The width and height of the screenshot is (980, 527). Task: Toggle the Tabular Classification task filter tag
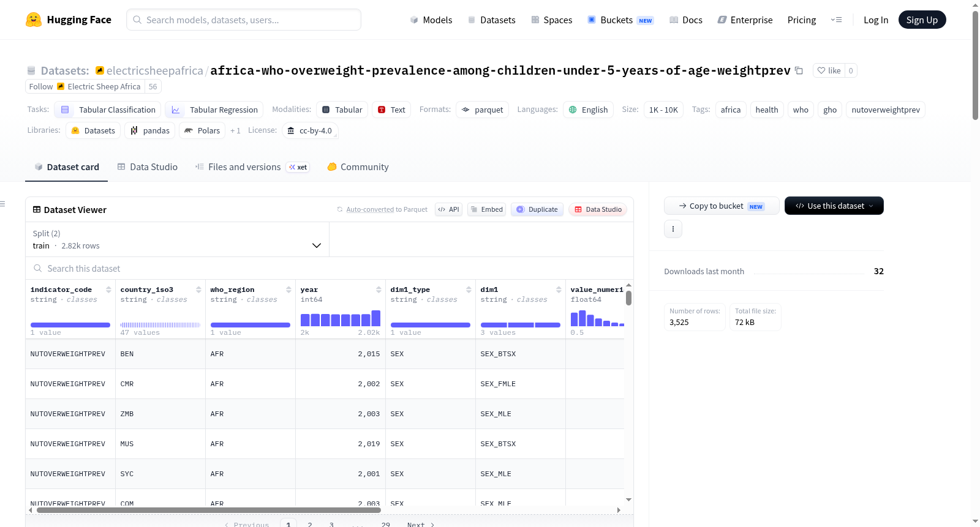coord(108,110)
